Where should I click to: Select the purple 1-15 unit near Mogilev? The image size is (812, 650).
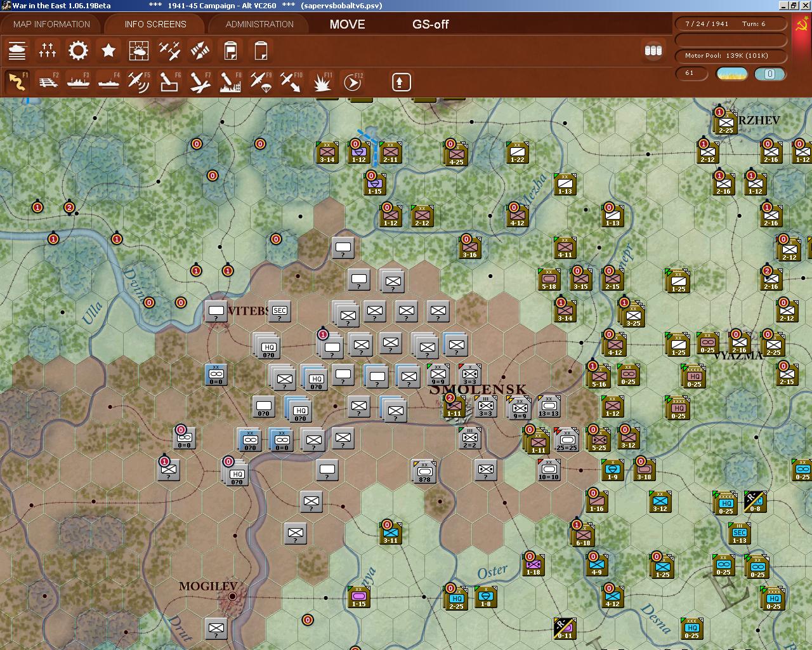point(359,597)
